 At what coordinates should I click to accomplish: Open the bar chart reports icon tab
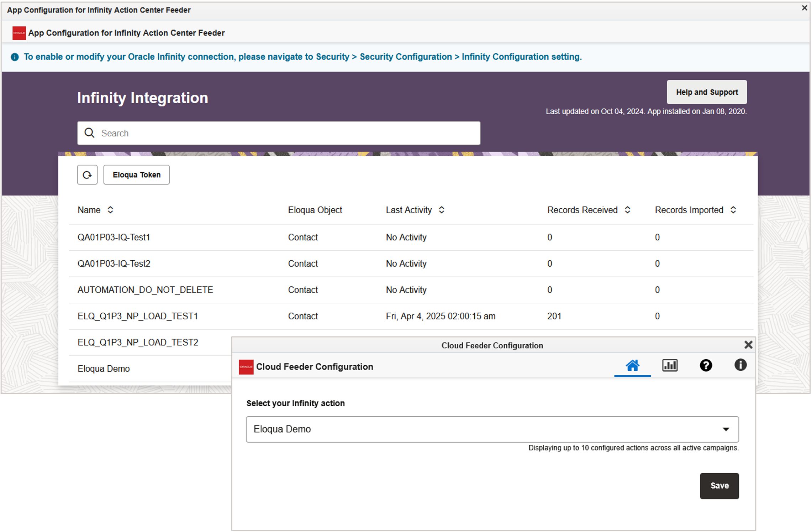[670, 365]
